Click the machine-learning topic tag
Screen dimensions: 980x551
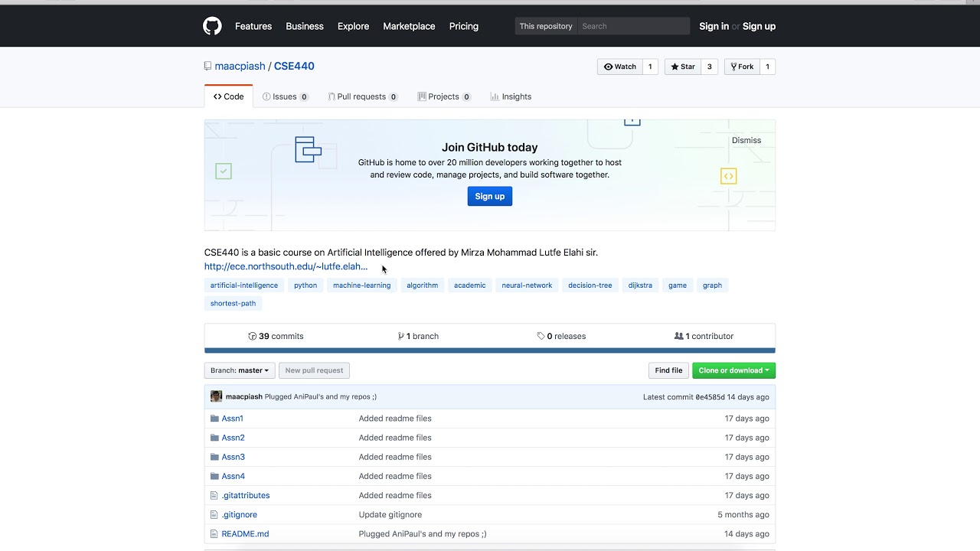(361, 285)
